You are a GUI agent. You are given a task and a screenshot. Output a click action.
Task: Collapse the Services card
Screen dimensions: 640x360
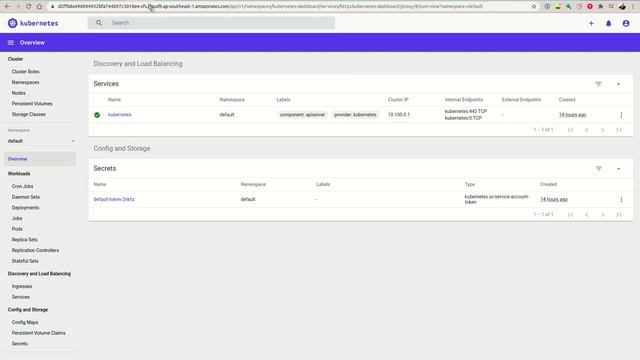click(x=619, y=84)
